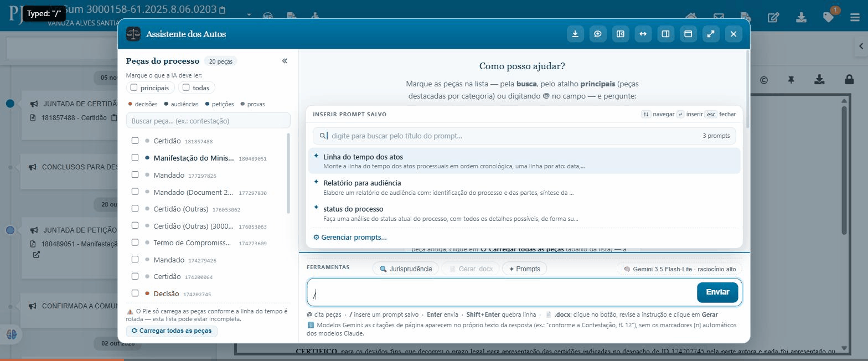The image size is (868, 361).
Task: Insert the 'status do processo' prompt
Action: tap(524, 213)
